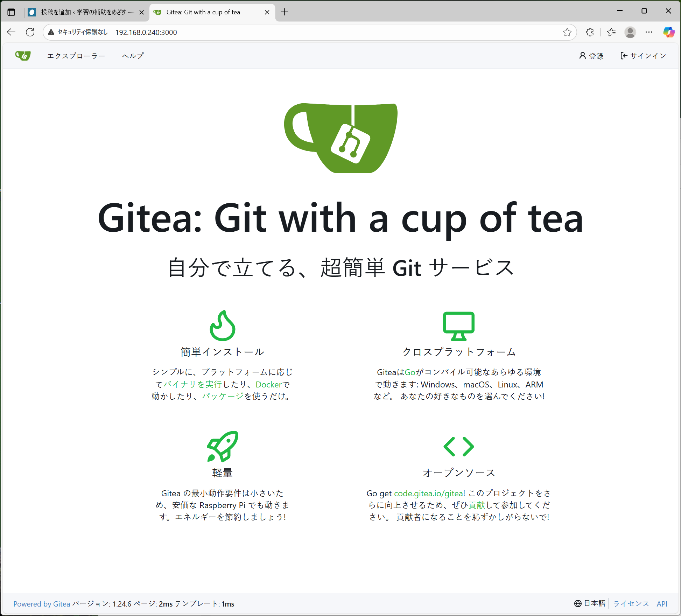Open the Docker link

click(x=268, y=384)
